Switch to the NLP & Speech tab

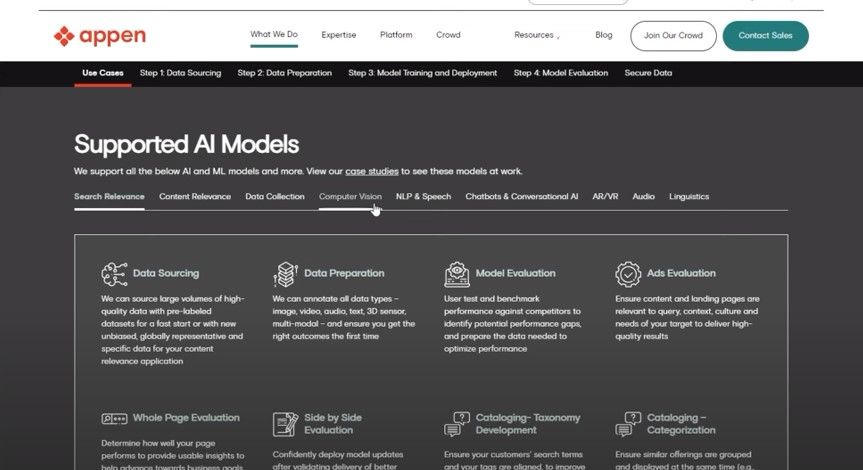(x=423, y=196)
